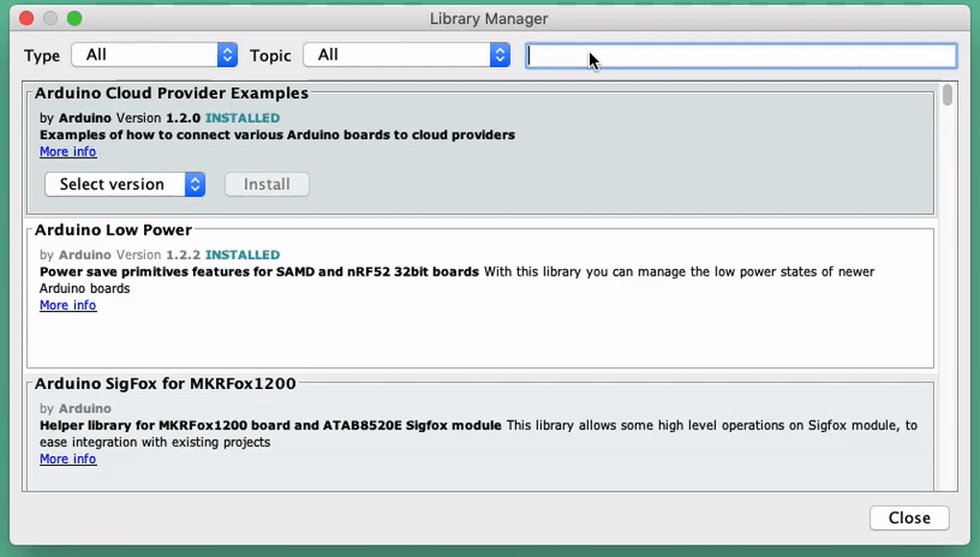Click the Install button for Arduino Cloud Provider Examples
This screenshot has height=557, width=980.
(267, 184)
